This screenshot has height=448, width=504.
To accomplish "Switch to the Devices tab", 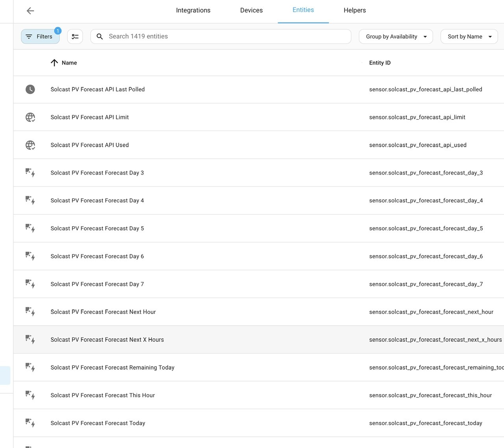I will [252, 10].
